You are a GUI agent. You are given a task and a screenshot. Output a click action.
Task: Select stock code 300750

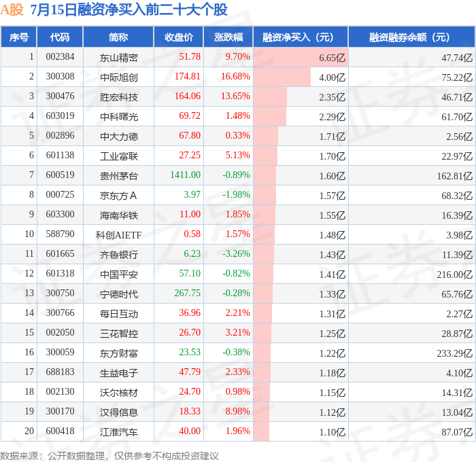coord(60,294)
